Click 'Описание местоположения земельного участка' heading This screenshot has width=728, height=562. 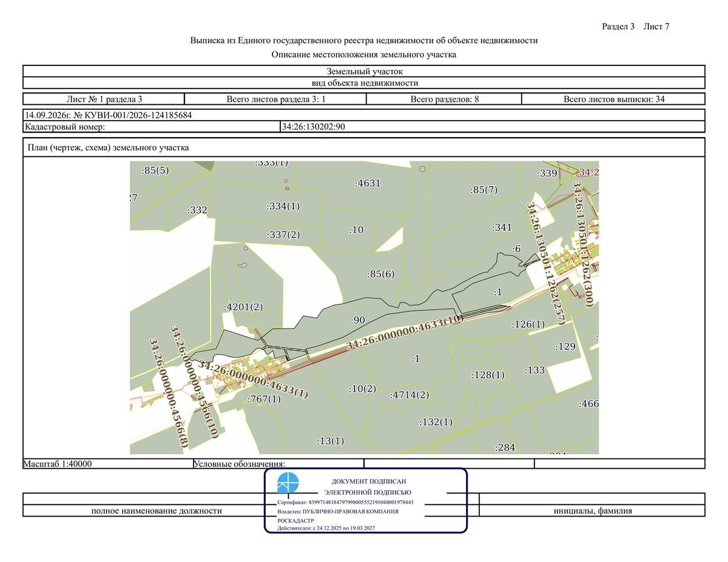coord(364,55)
